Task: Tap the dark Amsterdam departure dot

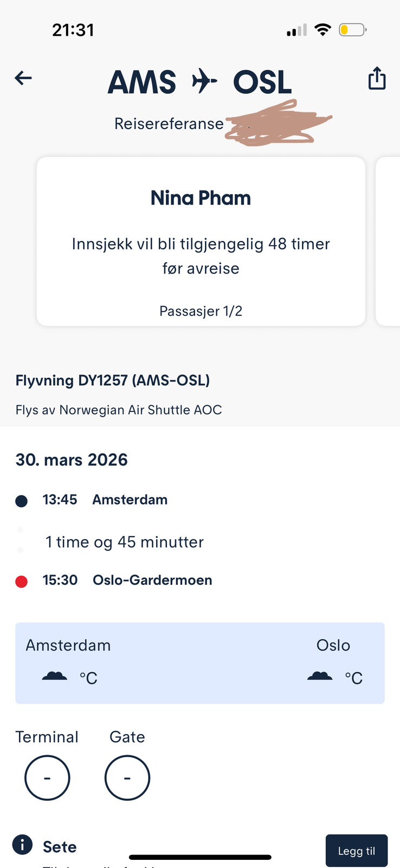Action: pos(22,501)
